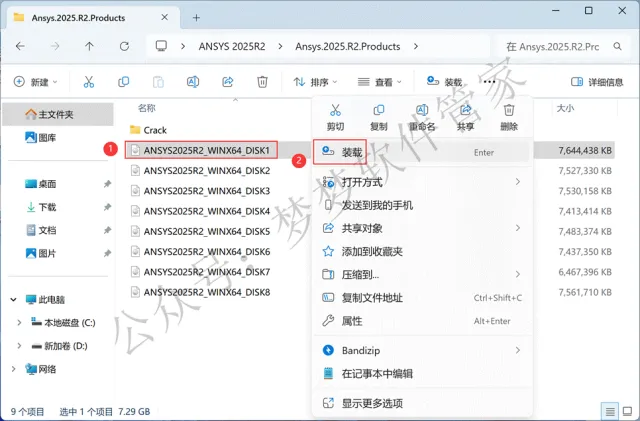640x421 pixels.
Task: Select 在记事本中编辑 menu entry
Action: [x=422, y=374]
